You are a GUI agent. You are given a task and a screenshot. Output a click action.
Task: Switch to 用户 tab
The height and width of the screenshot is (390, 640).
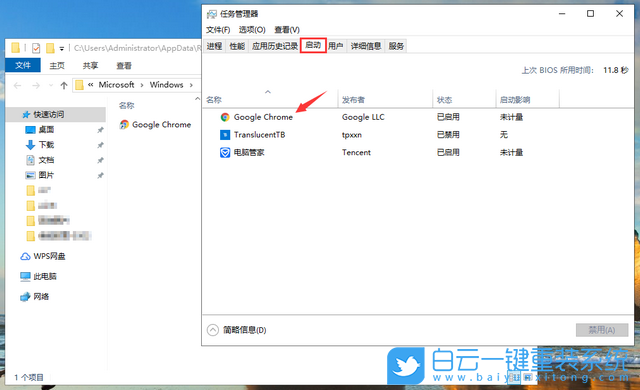(x=336, y=46)
